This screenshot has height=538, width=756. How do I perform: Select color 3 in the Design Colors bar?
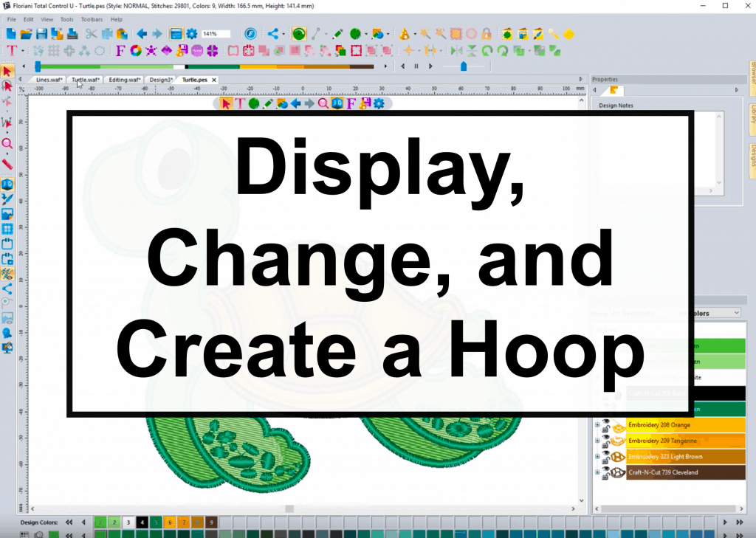(x=129, y=522)
